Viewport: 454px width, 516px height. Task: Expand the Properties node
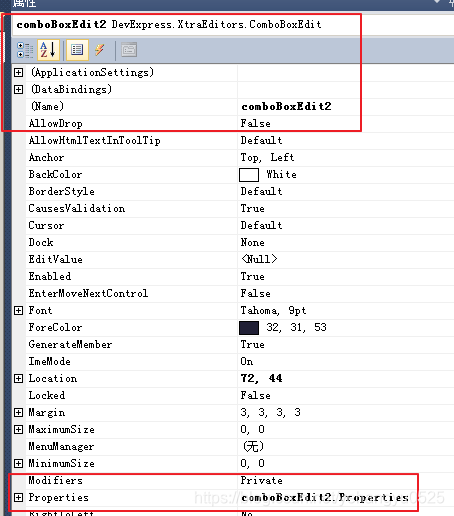coord(19,497)
